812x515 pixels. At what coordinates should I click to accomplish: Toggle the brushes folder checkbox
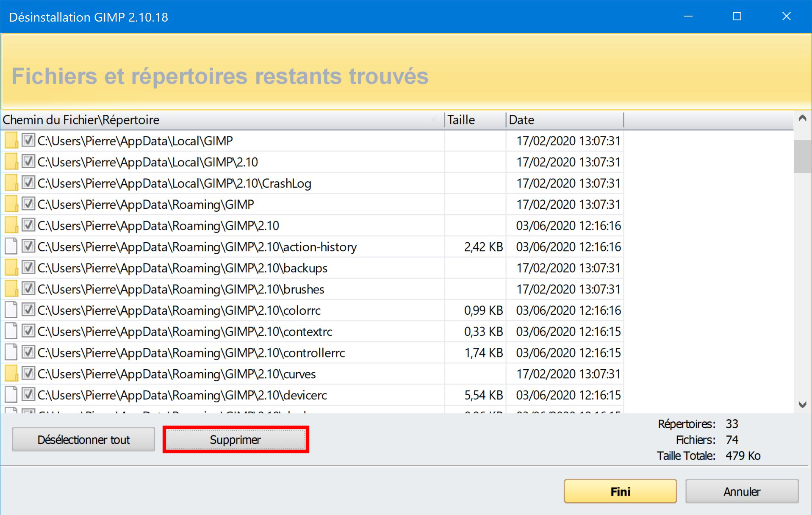point(28,288)
